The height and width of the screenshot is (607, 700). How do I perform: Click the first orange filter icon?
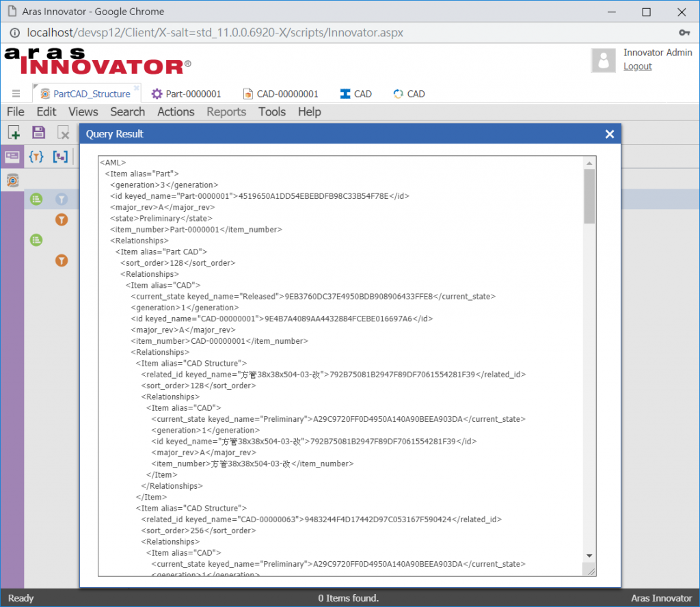coord(62,219)
